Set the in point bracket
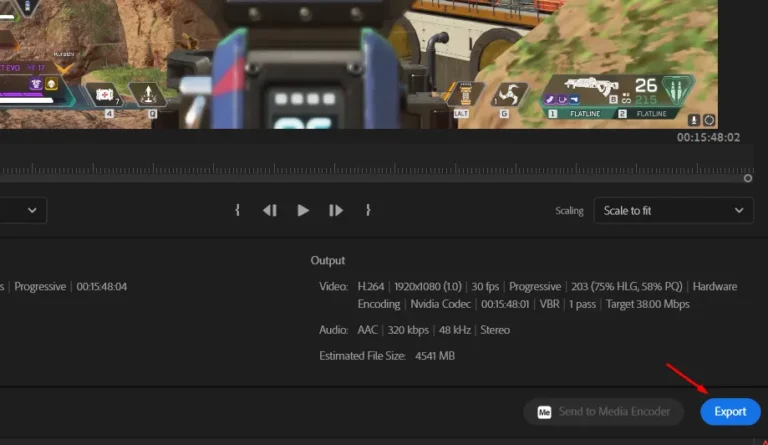 238,211
